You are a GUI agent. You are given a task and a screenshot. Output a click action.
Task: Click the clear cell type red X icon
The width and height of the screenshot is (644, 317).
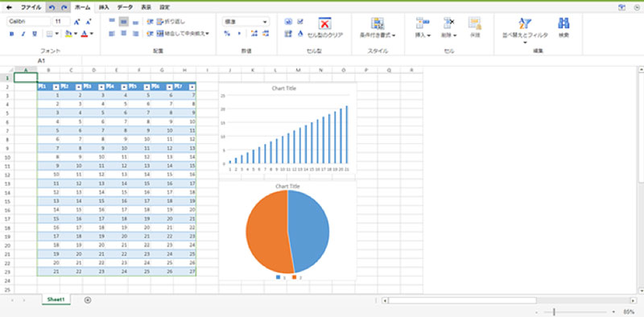pos(325,23)
